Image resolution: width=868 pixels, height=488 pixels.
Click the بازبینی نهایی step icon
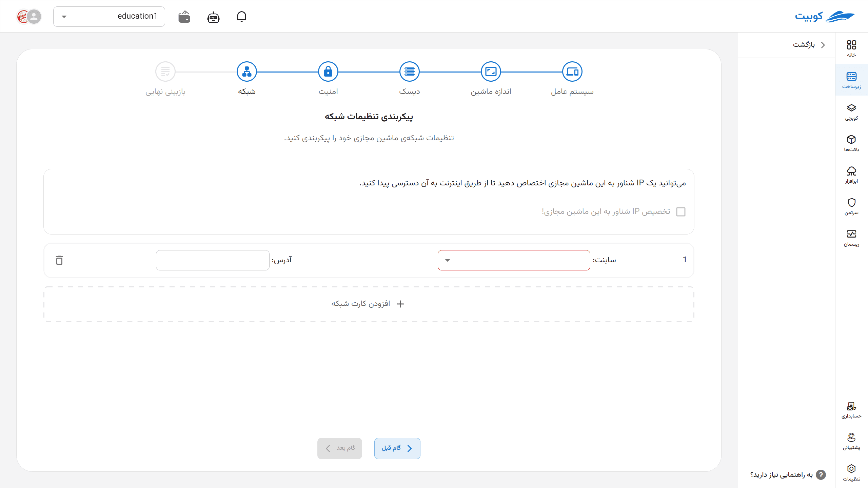click(165, 72)
